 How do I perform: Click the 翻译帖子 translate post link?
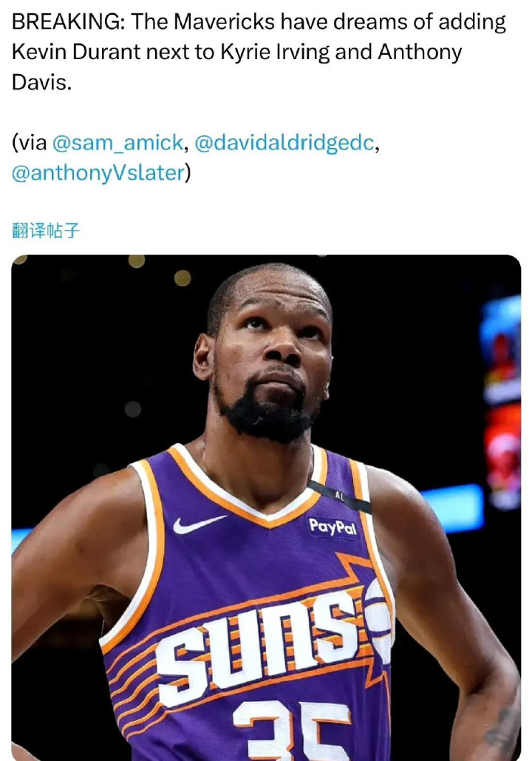click(46, 231)
